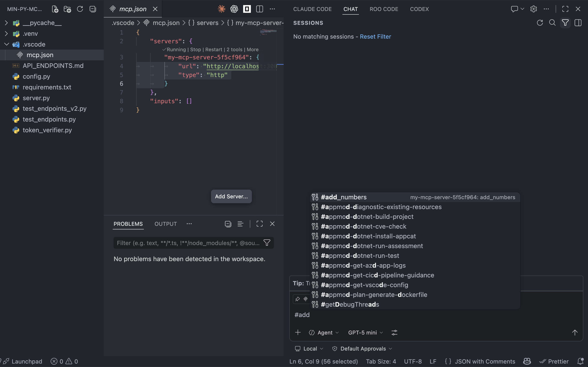Viewport: 588px width, 367px height.
Task: Toggle the Problems panel filter options
Action: click(x=267, y=243)
